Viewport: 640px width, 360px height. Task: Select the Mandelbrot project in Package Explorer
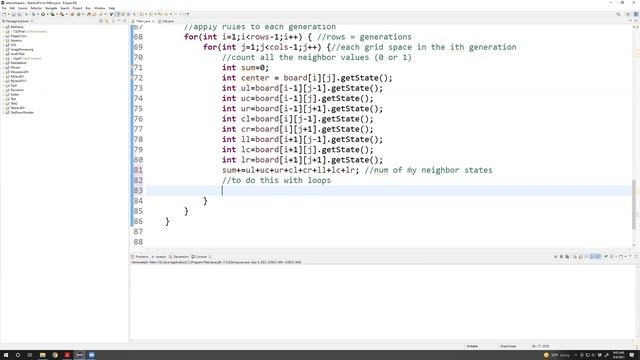pos(18,63)
